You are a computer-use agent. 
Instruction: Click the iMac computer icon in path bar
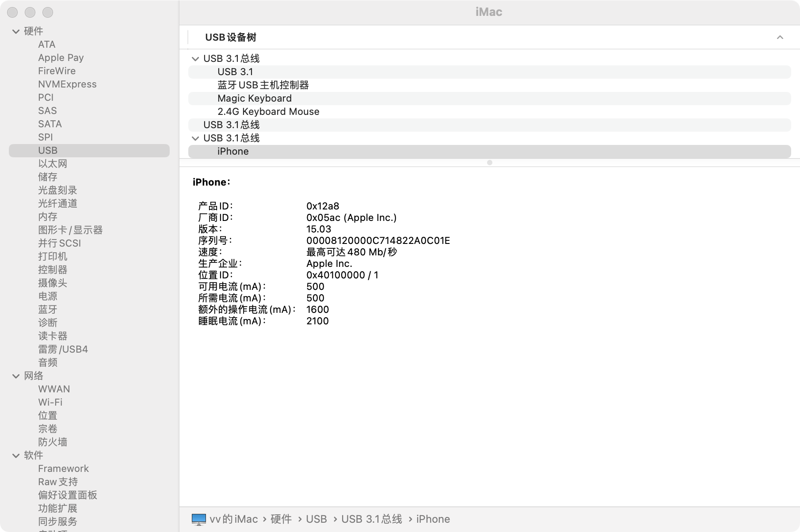[x=199, y=519]
